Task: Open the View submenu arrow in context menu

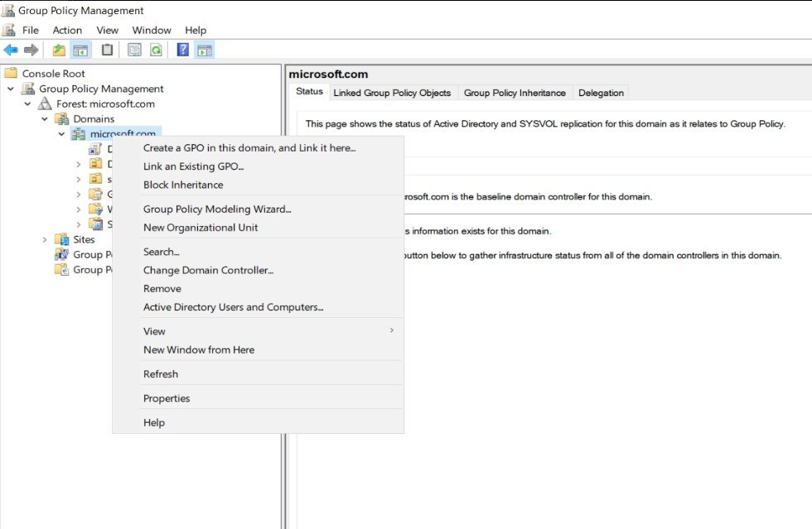Action: (391, 330)
